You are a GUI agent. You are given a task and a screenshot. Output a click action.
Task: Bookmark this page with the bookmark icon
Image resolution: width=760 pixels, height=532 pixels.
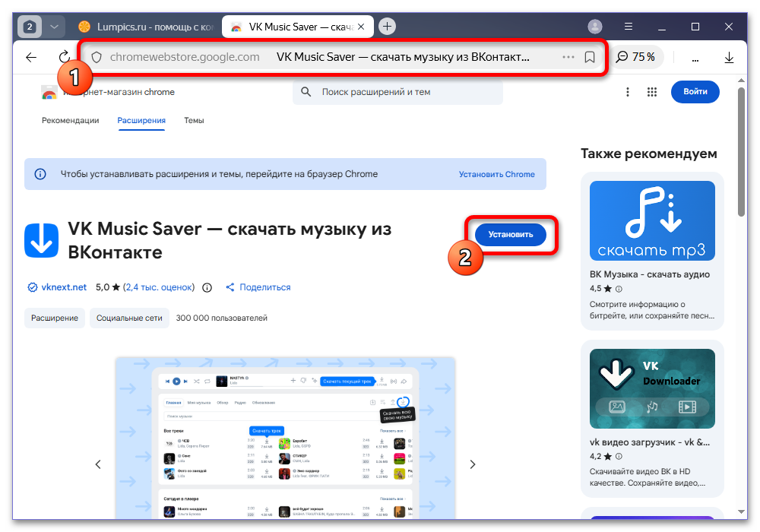click(x=590, y=57)
